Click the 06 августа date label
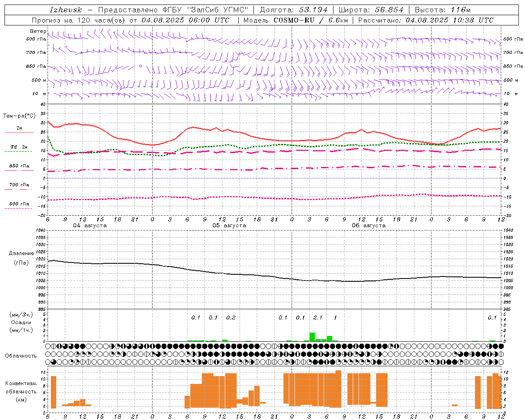Screen dimensions: 525x420 pyautogui.click(x=369, y=226)
